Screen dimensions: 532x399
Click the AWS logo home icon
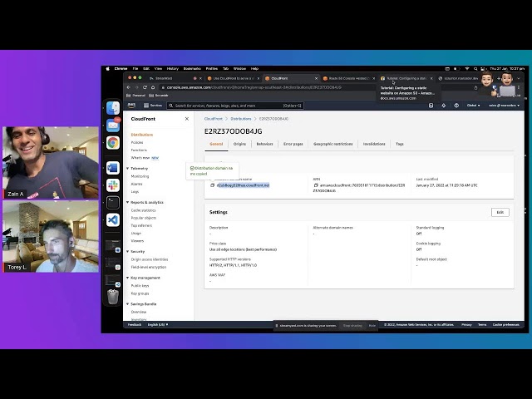pos(131,106)
